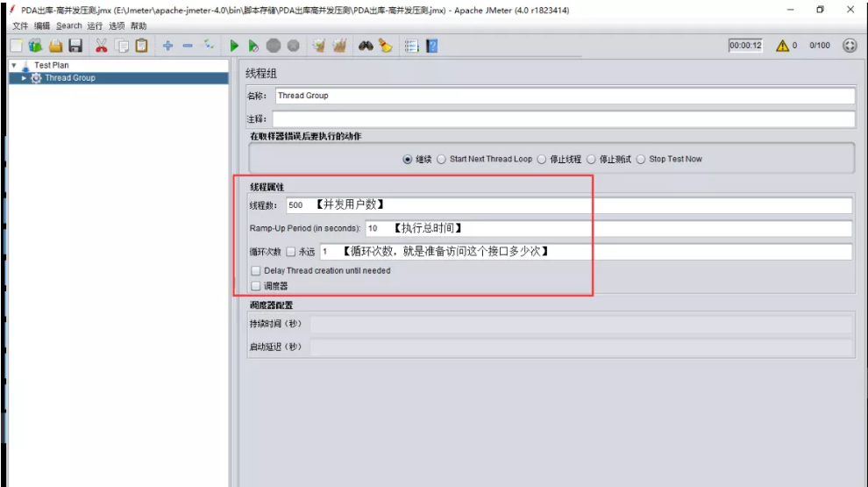The width and height of the screenshot is (868, 487).
Task: Click the elapsed time 00:00:12 display
Action: pos(745,46)
